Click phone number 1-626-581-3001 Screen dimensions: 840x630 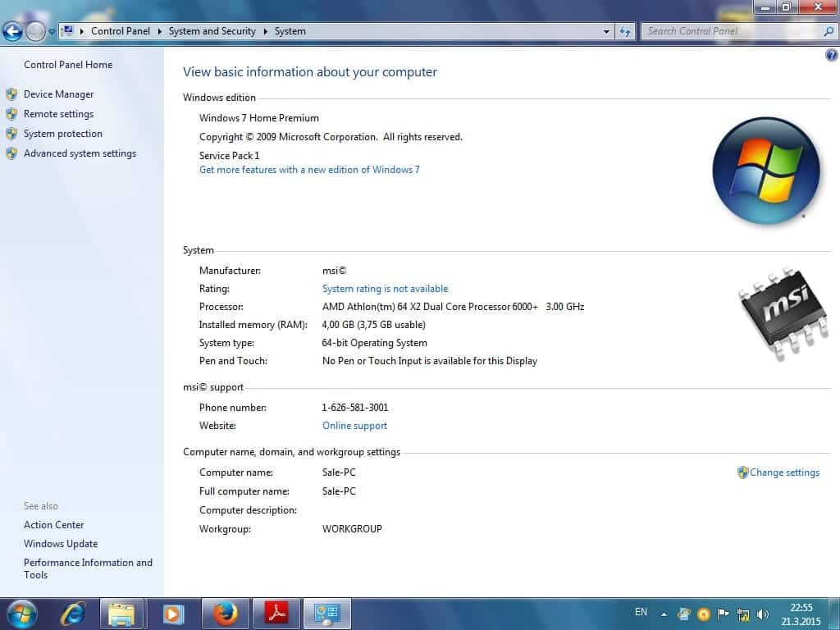[354, 408]
